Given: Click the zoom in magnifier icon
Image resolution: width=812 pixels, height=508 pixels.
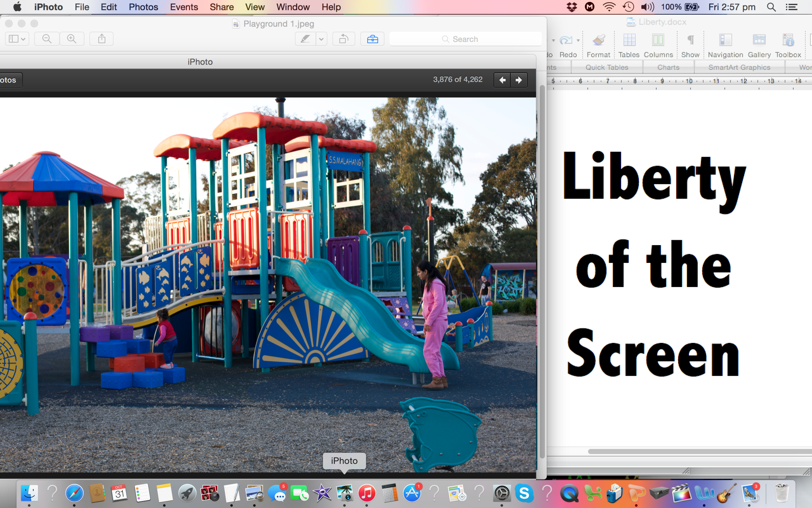Looking at the screenshot, I should [71, 39].
